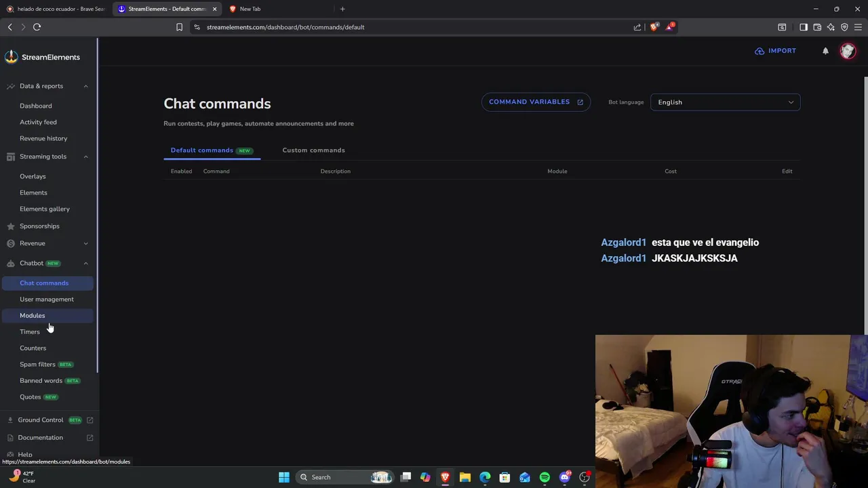Screen dimensions: 868x488
Task: Switch to Custom commands tab
Action: 313,150
